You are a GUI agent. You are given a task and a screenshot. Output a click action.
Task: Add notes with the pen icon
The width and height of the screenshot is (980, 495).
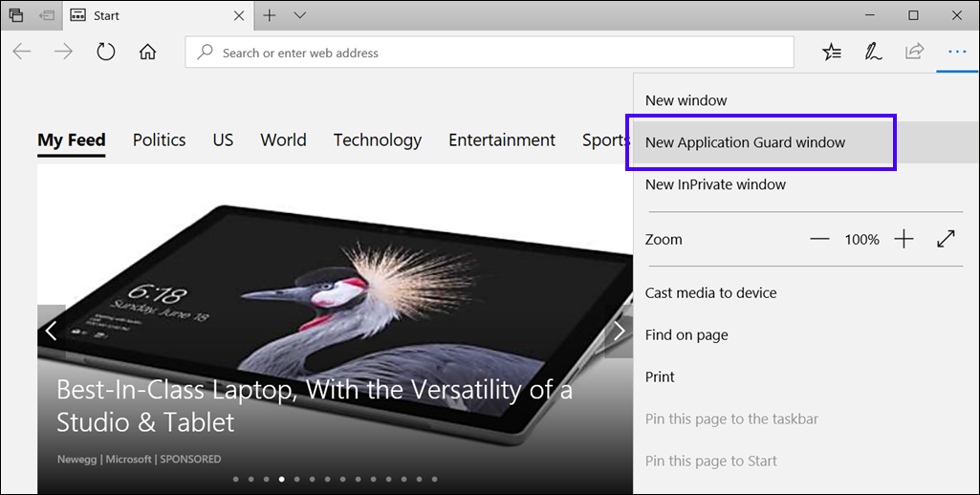pyautogui.click(x=873, y=52)
